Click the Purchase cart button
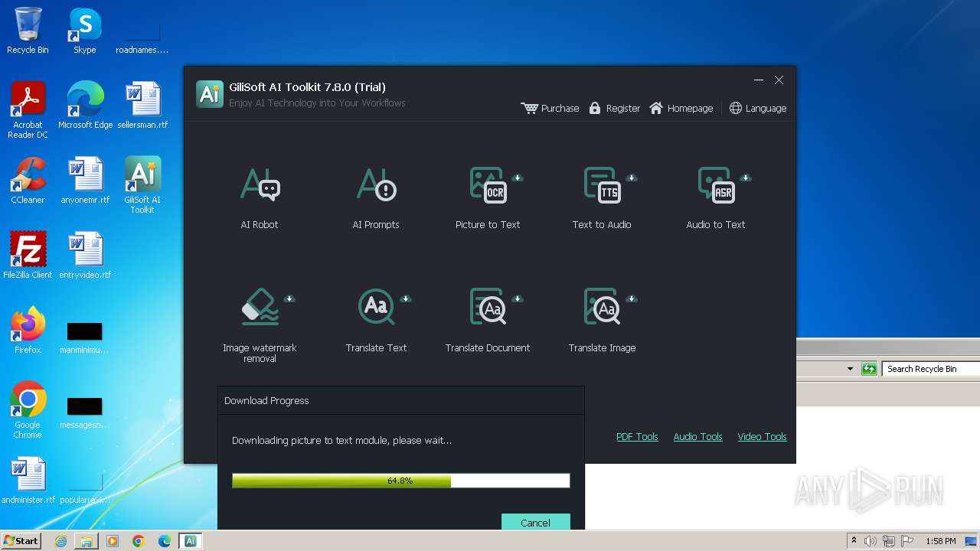The width and height of the screenshot is (980, 551). pyautogui.click(x=550, y=108)
